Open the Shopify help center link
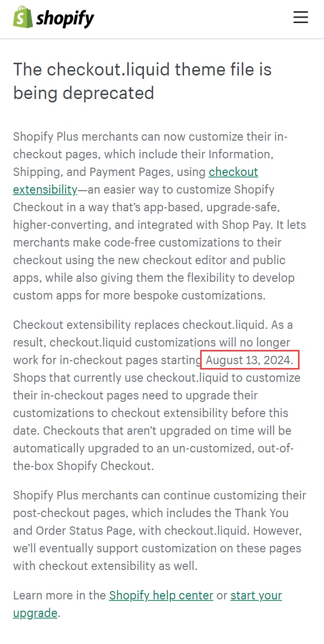324x644 pixels. (x=161, y=595)
